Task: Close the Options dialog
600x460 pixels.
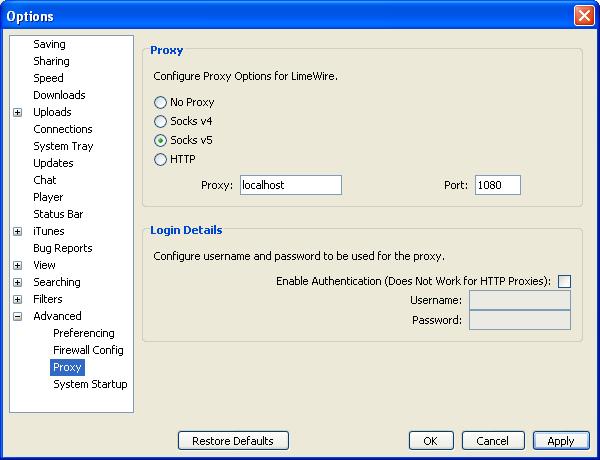Action: pyautogui.click(x=584, y=16)
